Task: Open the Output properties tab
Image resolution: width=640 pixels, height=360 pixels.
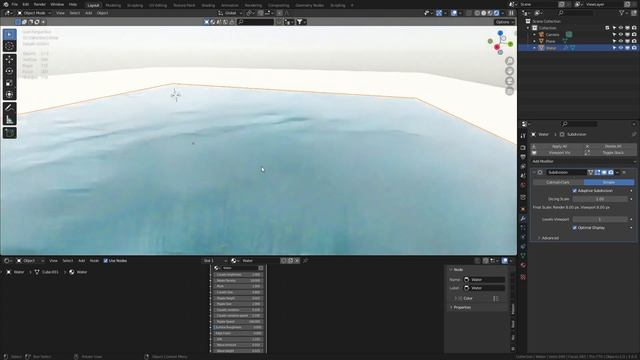Action: click(x=523, y=157)
